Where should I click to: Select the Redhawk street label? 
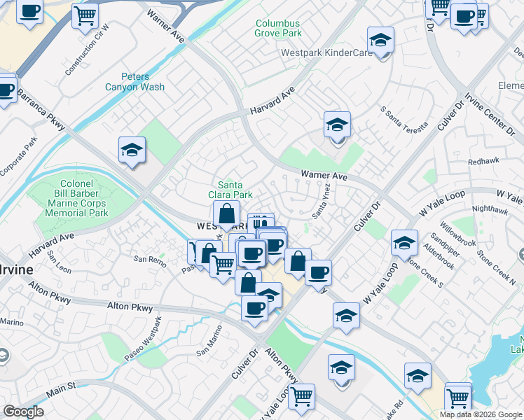click(x=483, y=162)
